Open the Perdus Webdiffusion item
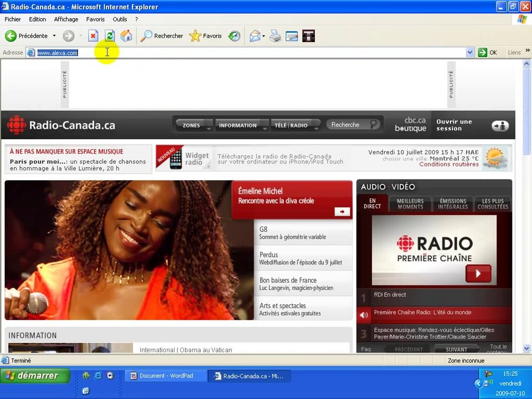532x399 pixels. (x=303, y=258)
